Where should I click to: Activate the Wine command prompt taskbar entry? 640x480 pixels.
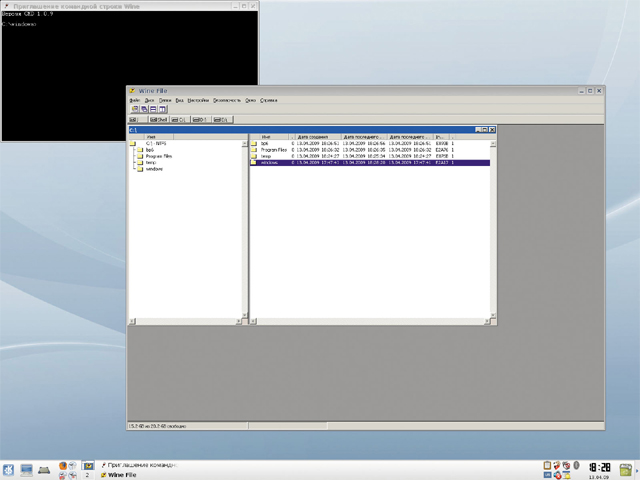pos(139,465)
